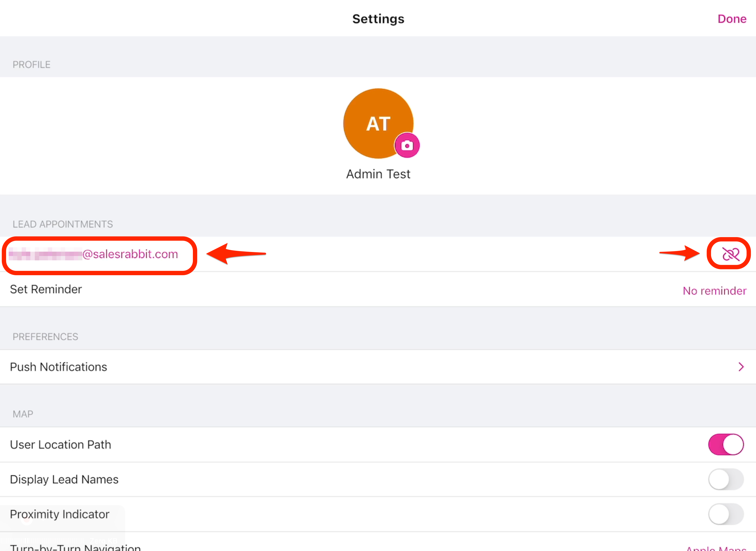Open the No reminder option
This screenshot has height=551, width=756.
[x=714, y=291]
